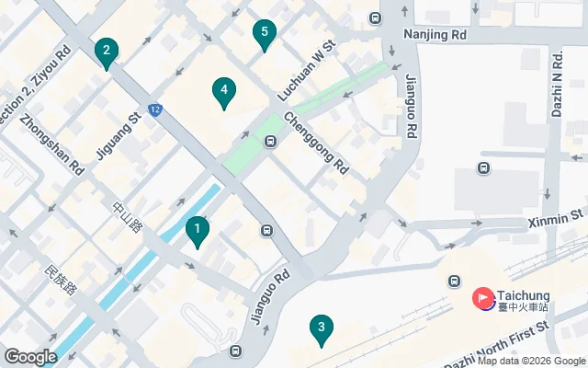Click the Xinmin St label

(x=556, y=218)
